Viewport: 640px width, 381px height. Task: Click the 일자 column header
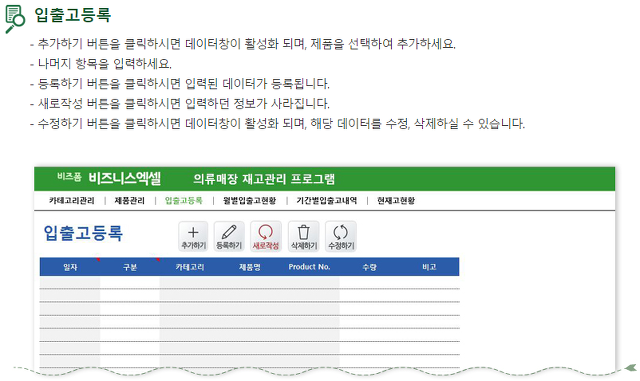pos(70,267)
